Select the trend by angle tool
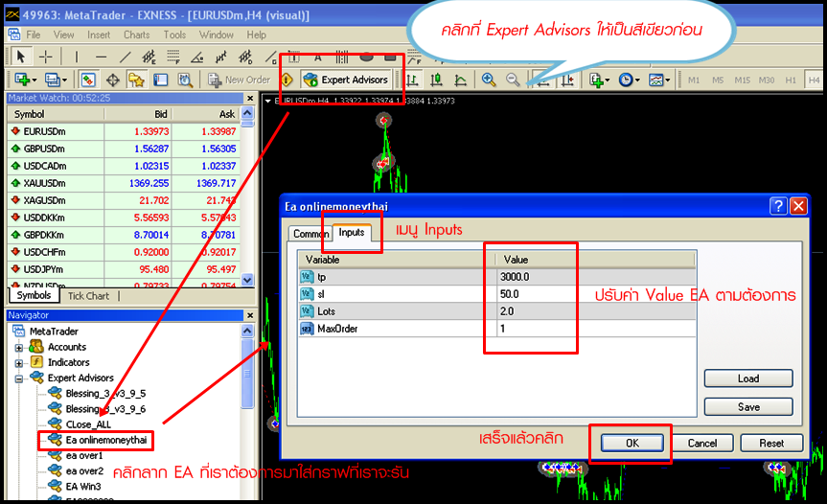The height and width of the screenshot is (504, 827). tap(197, 57)
